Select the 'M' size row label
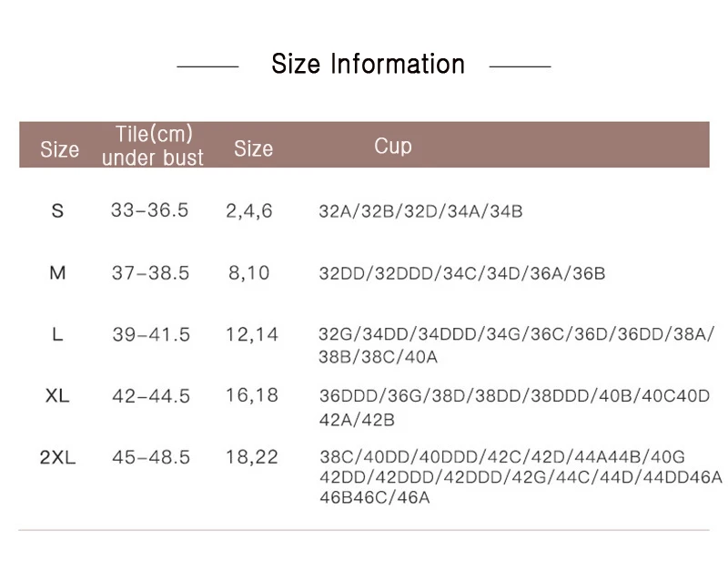The height and width of the screenshot is (561, 728). pyautogui.click(x=57, y=273)
